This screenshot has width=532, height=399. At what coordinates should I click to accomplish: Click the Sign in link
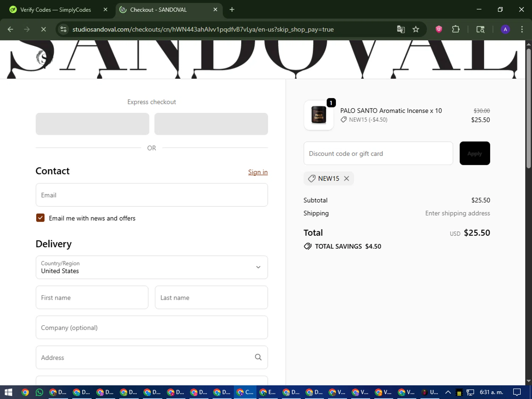tap(258, 172)
